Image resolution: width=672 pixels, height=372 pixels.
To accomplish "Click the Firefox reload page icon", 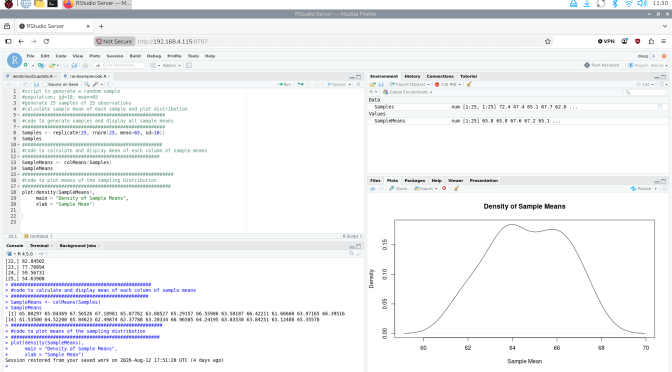I will coord(46,42).
